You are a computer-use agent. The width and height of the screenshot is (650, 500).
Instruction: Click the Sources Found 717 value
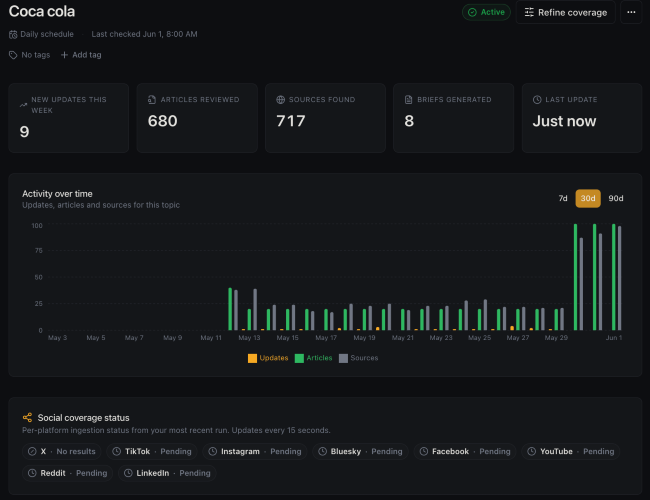pos(291,121)
